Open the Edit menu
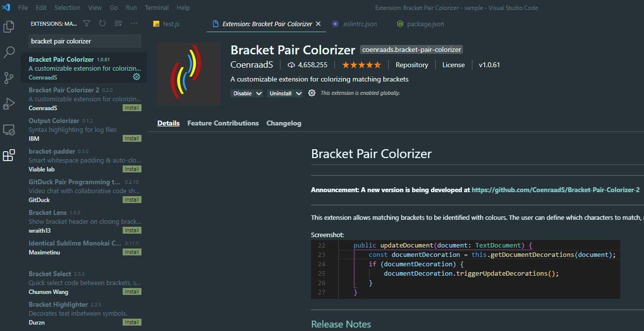The height and width of the screenshot is (331, 644). [x=41, y=7]
